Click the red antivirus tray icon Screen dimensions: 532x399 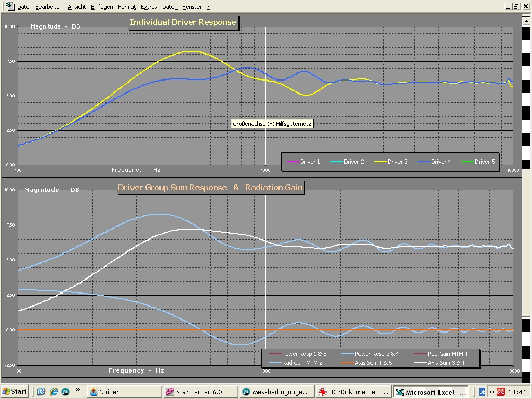pos(501,392)
